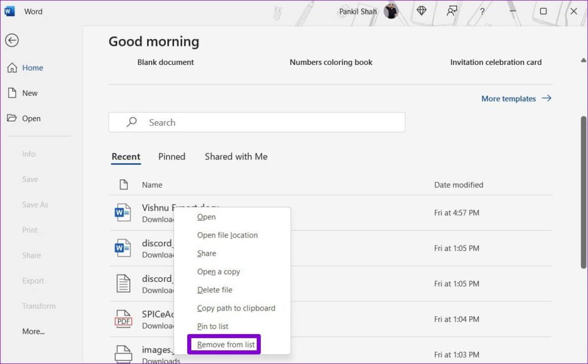Click the diamond premium icon in the title bar

(421, 11)
